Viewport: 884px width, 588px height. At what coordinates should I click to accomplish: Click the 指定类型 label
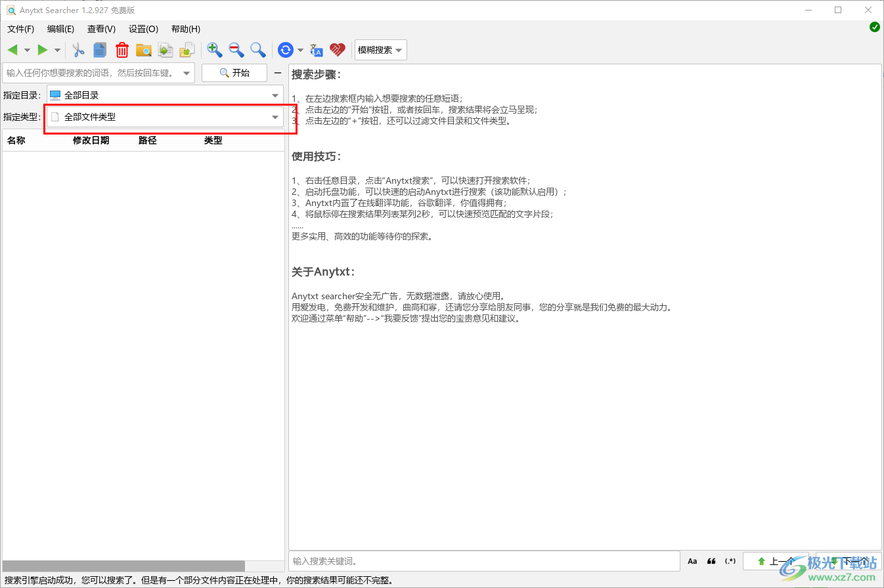[22, 117]
